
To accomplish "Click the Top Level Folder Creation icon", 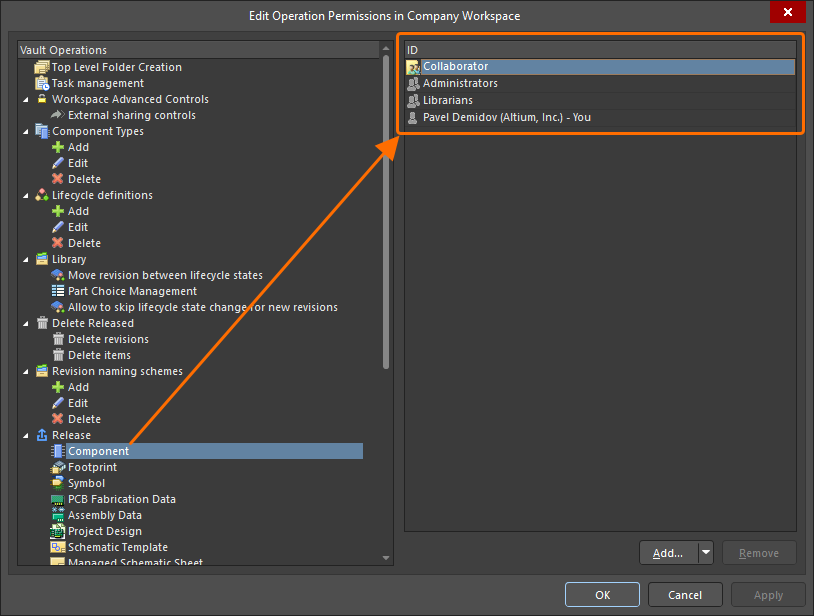I will [x=42, y=67].
